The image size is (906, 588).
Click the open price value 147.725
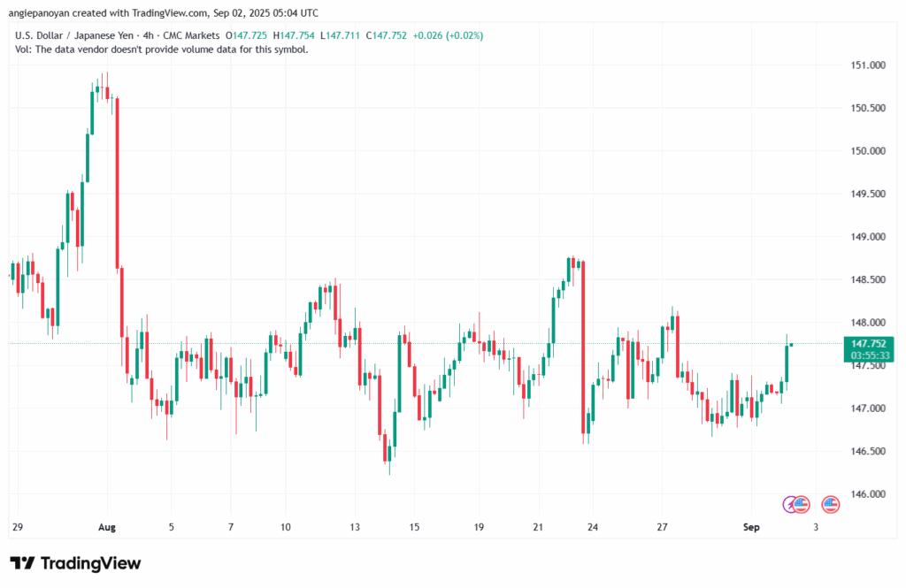250,35
